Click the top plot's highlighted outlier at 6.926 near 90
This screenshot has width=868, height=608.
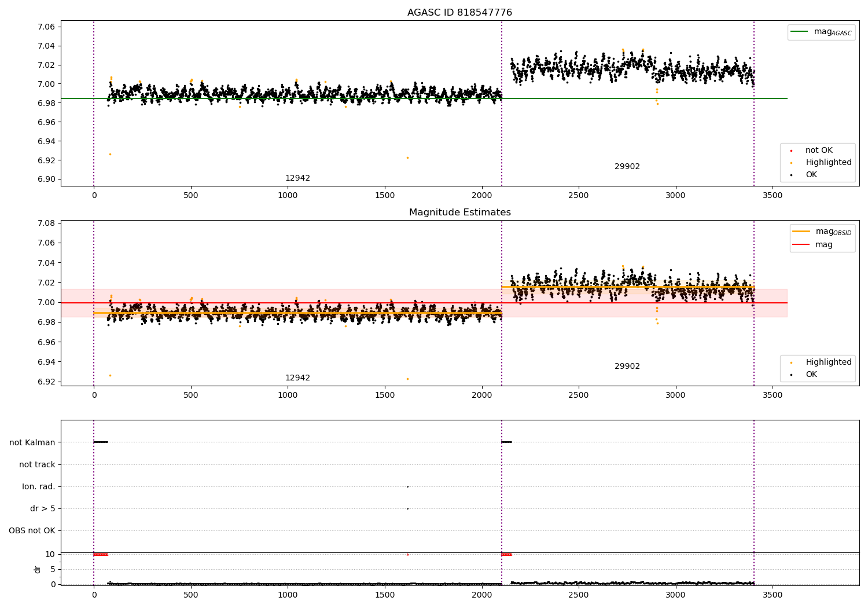pyautogui.click(x=110, y=154)
